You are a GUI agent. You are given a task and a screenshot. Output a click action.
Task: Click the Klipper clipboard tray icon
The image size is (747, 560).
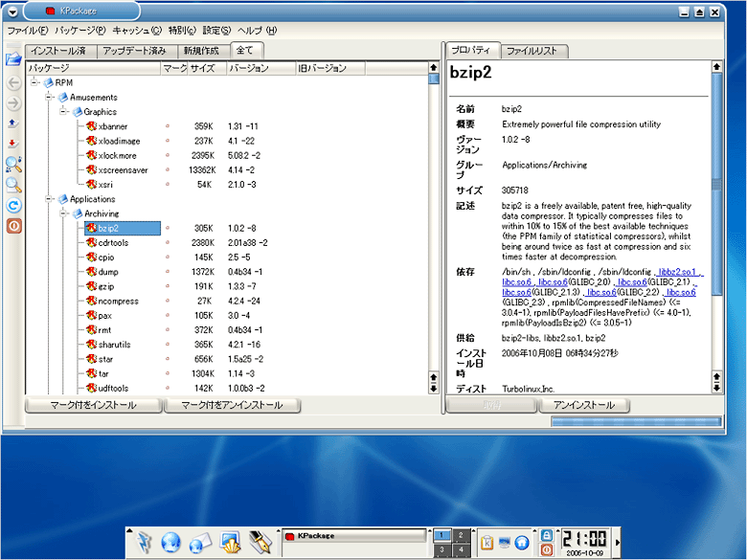point(487,543)
